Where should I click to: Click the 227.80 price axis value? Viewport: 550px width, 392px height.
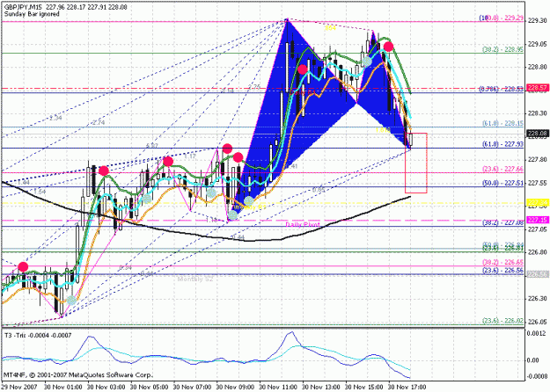536,160
